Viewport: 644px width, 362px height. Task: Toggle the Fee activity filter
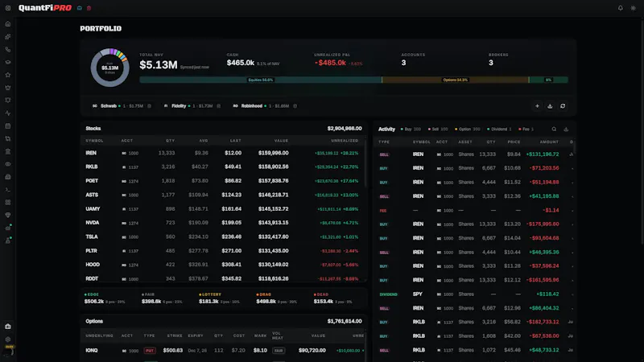tap(526, 129)
